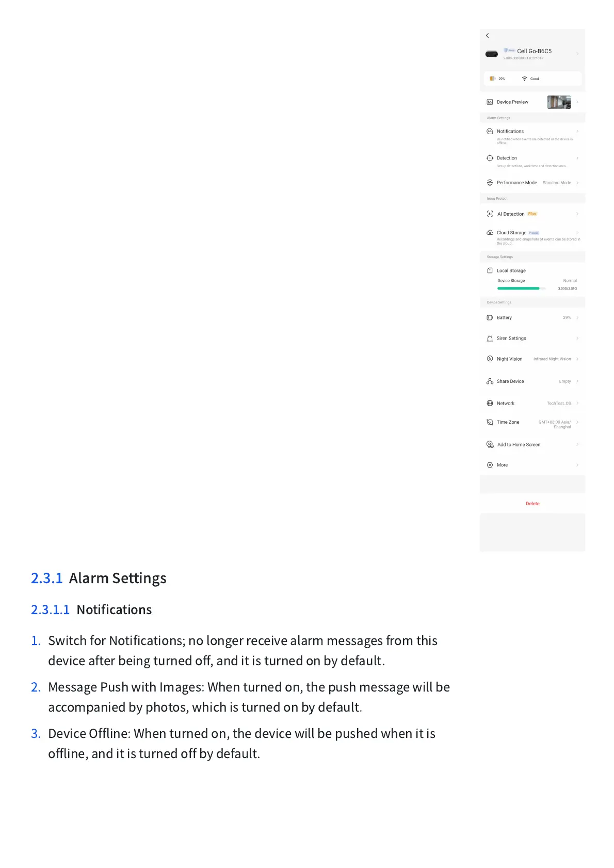
Task: Tap the Detection crosshair icon
Action: [x=490, y=158]
